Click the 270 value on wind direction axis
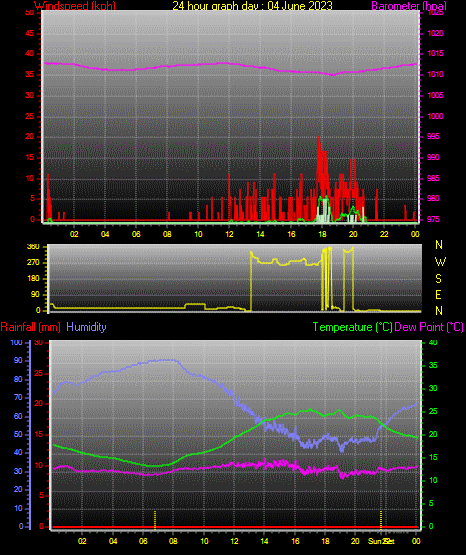 click(33, 263)
